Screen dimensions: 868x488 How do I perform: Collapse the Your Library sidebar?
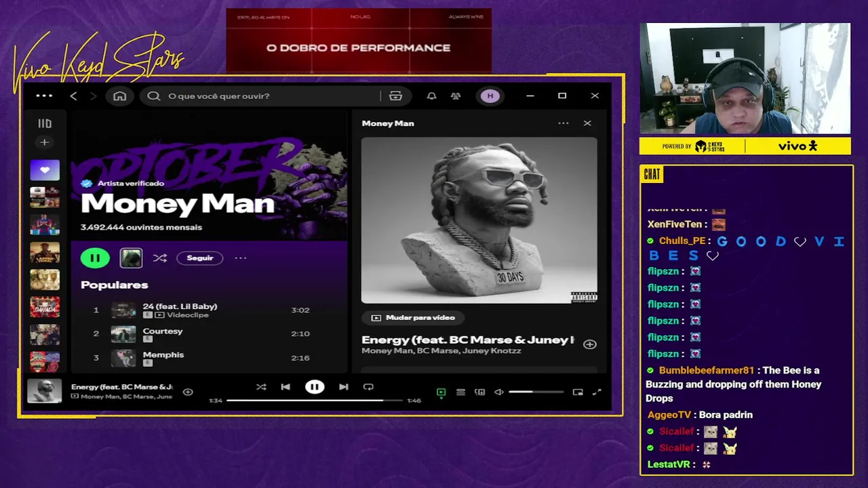45,123
